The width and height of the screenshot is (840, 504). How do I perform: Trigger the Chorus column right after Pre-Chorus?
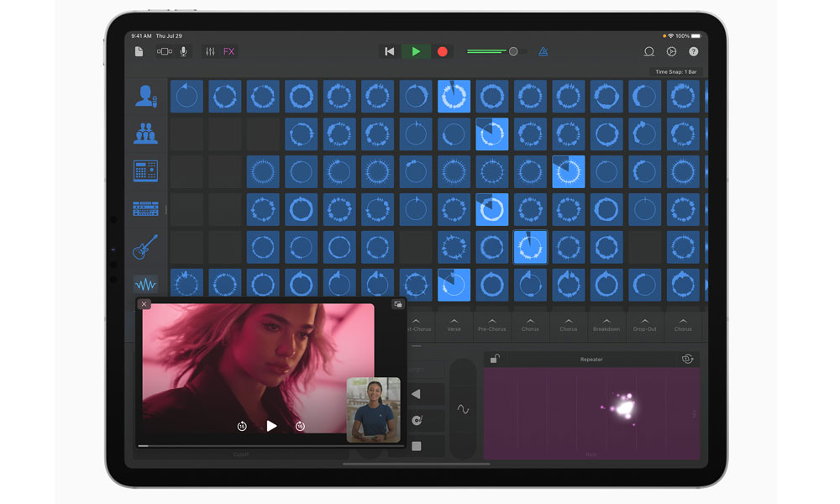(530, 325)
